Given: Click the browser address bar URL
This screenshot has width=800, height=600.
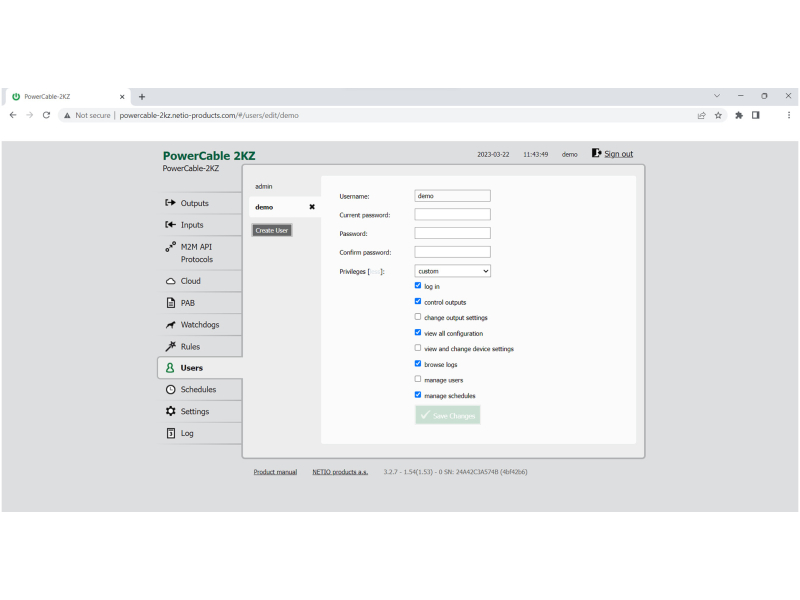Looking at the screenshot, I should point(209,115).
